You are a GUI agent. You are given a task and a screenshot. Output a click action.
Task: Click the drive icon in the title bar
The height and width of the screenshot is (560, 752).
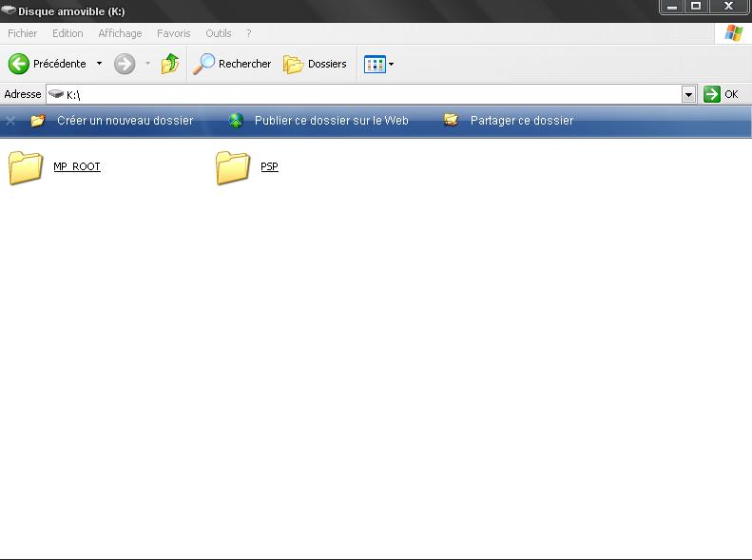(x=9, y=10)
